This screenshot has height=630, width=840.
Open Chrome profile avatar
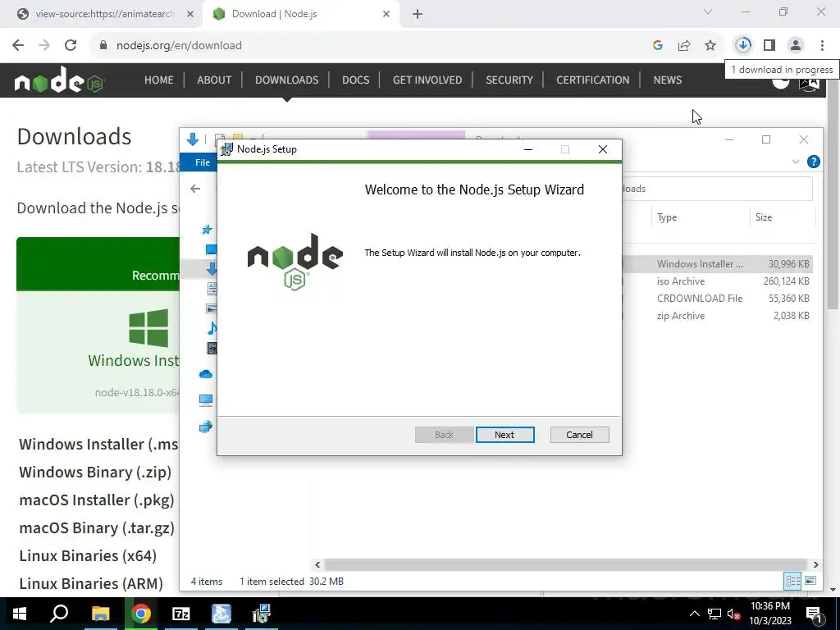[x=796, y=46]
